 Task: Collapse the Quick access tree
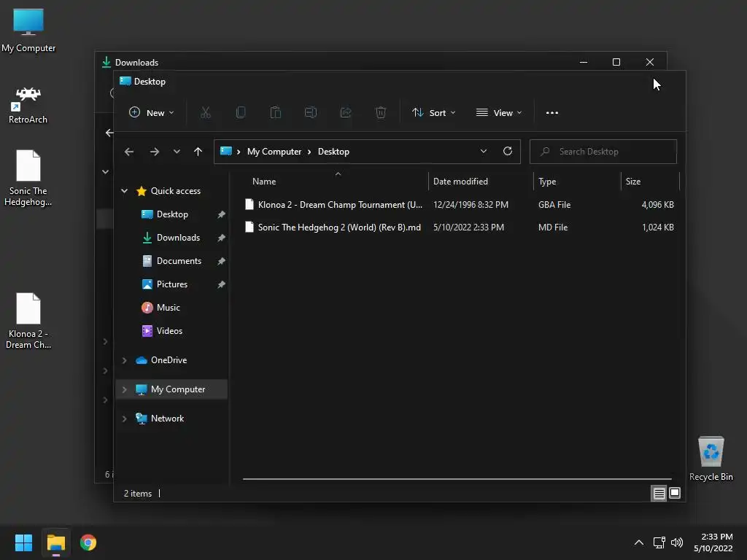124,191
